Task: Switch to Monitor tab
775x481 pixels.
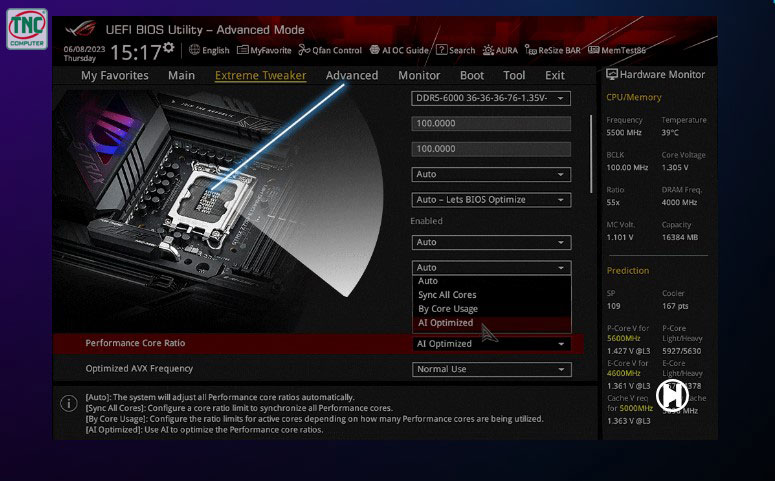Action: pyautogui.click(x=419, y=76)
